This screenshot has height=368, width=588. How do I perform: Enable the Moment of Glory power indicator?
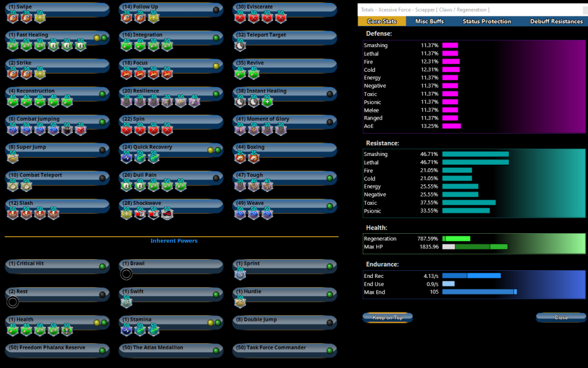(x=330, y=122)
